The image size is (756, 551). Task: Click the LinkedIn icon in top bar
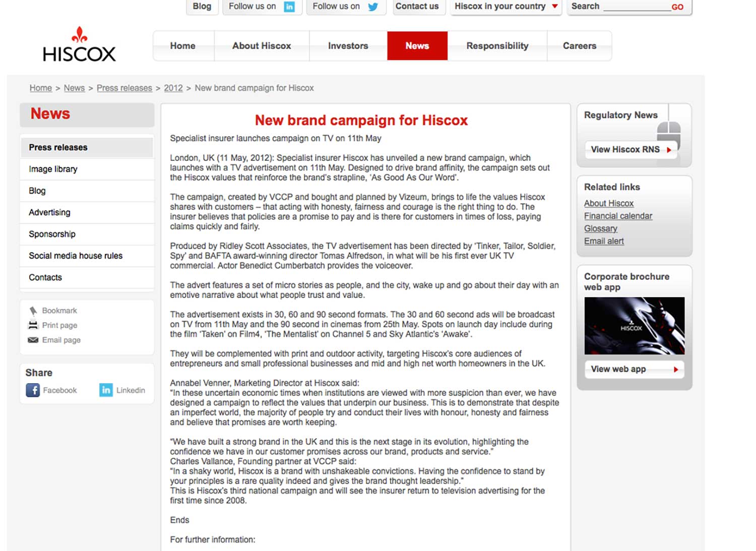(x=289, y=7)
